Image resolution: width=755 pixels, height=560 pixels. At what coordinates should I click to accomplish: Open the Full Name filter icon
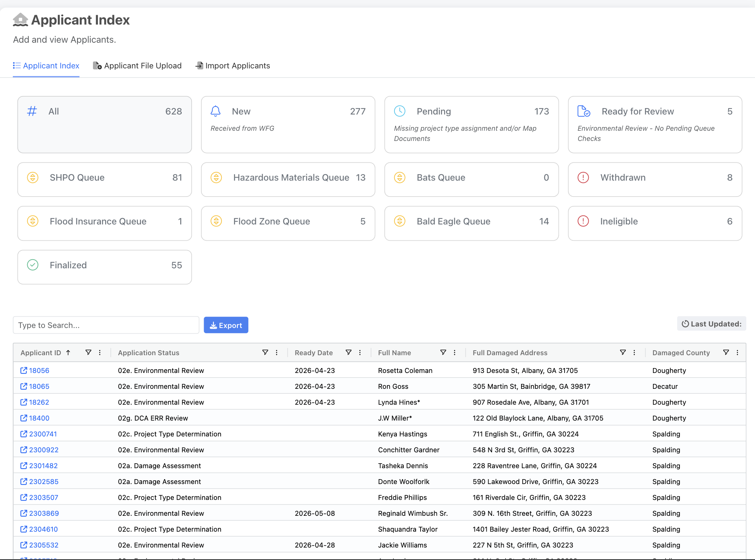pyautogui.click(x=443, y=353)
